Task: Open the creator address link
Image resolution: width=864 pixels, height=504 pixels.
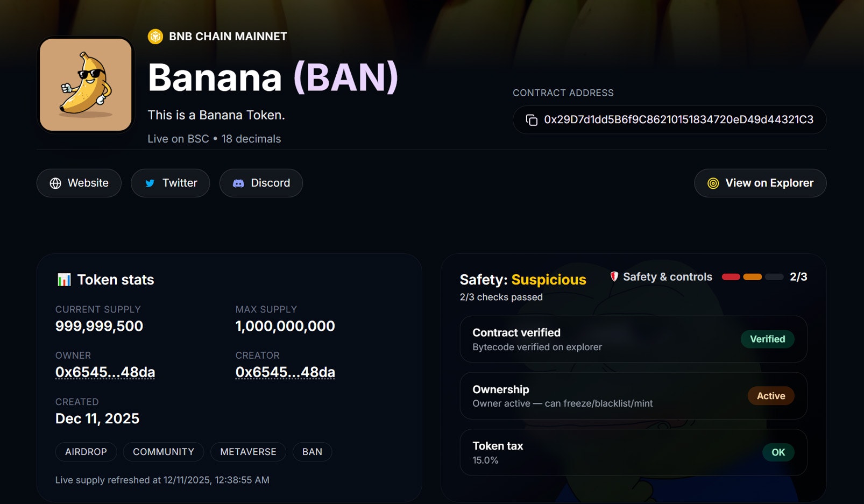Action: click(285, 372)
